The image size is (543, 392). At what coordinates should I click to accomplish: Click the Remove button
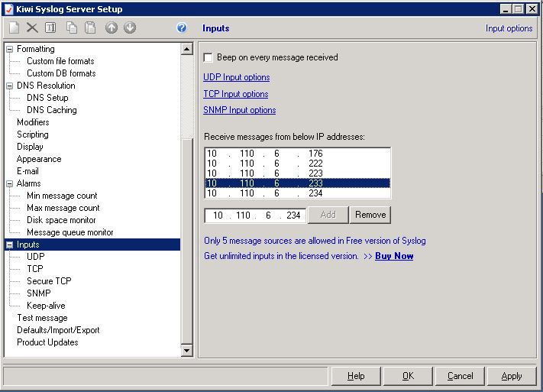(370, 215)
